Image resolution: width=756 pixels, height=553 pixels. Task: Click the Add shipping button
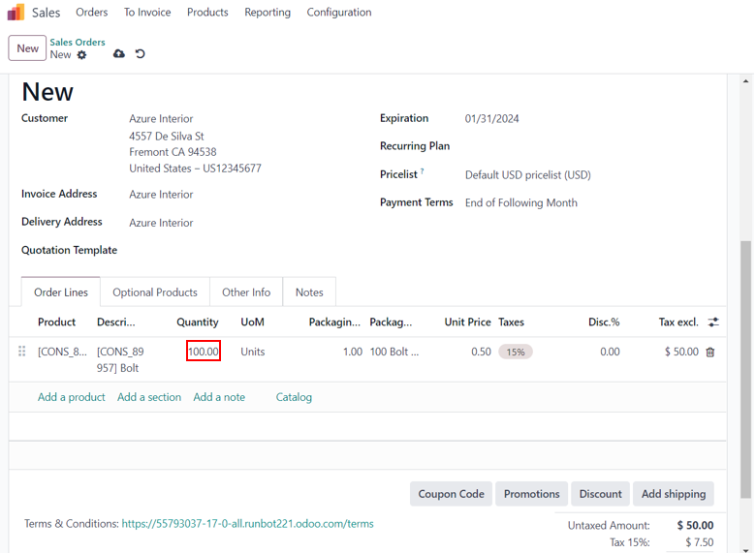pos(674,494)
